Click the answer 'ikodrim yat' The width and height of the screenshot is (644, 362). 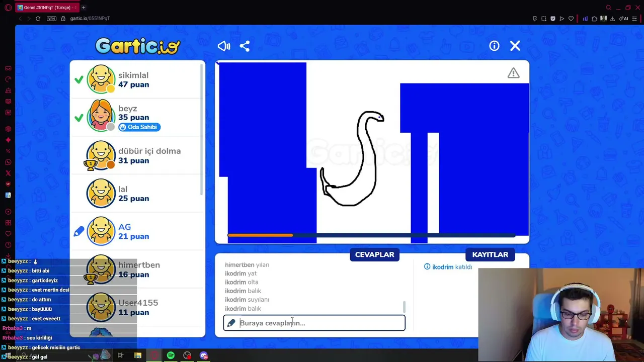click(240, 274)
